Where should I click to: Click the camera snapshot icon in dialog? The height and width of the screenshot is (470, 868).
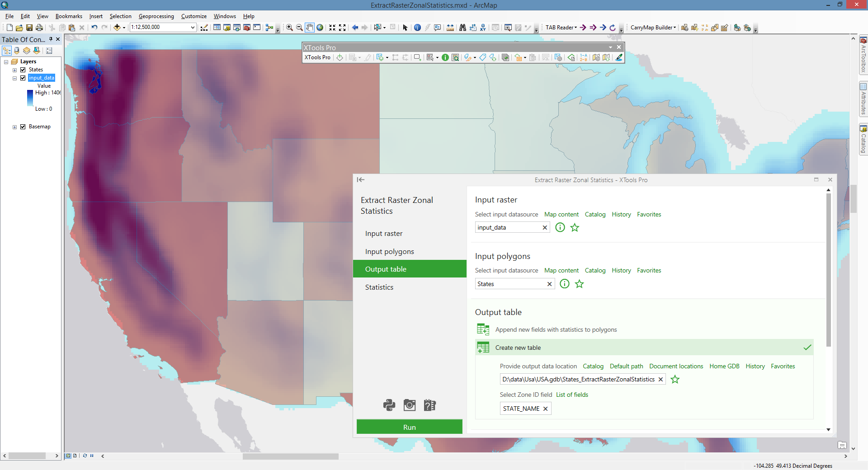pyautogui.click(x=410, y=405)
